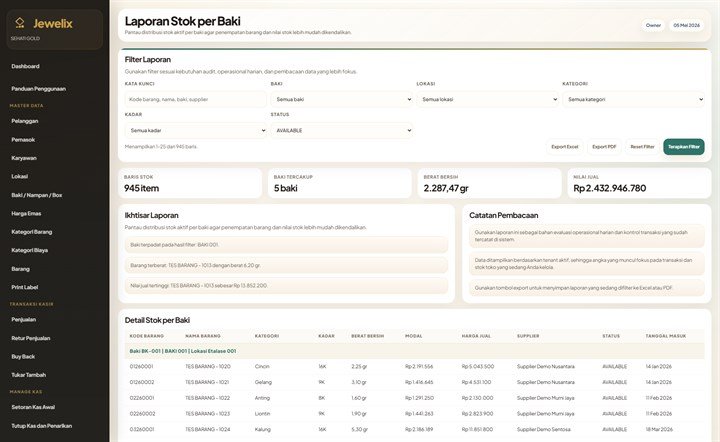Viewport: 720px width, 442px height.
Task: Select Karyawan from the sidebar
Action: (x=24, y=158)
